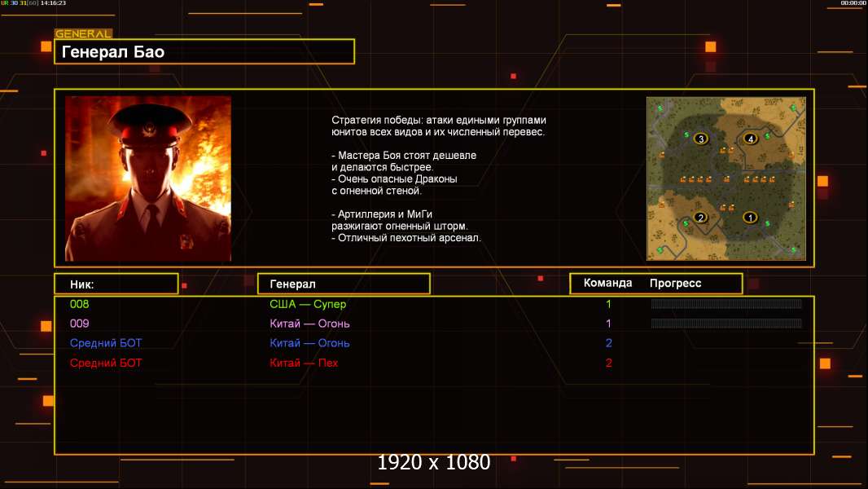The image size is (868, 489).
Task: Select player 008 nickname in the list
Action: pyautogui.click(x=79, y=304)
